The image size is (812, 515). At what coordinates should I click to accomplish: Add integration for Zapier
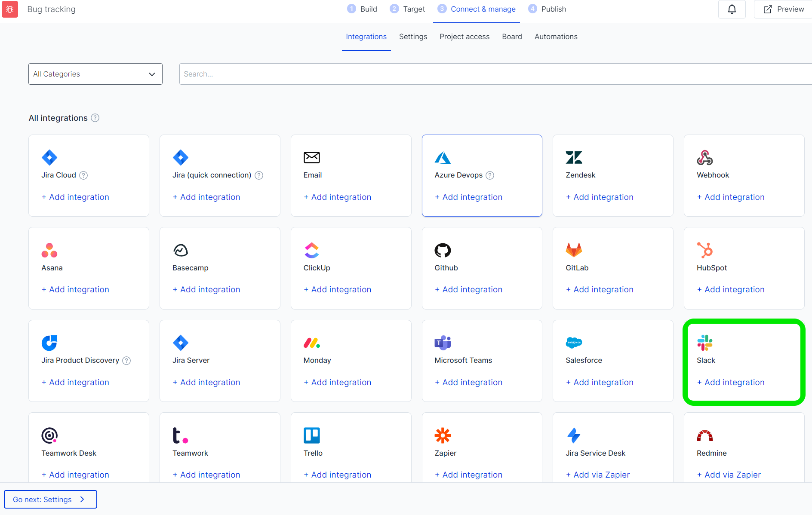coord(468,475)
